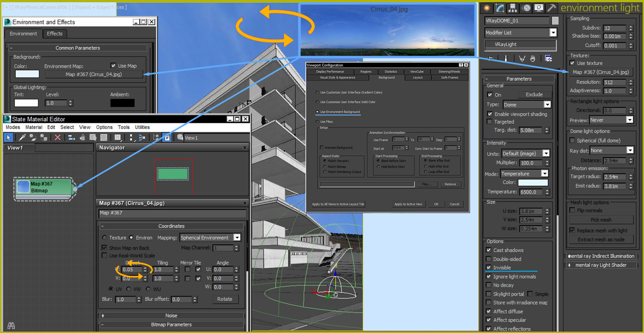Screen dimensions: 644x333
Task: Open the Hierarchy command panel tab
Action: point(512,8)
